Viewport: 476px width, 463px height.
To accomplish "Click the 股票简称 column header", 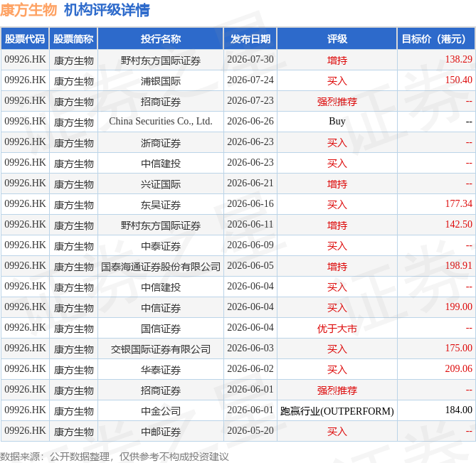I will [73, 38].
